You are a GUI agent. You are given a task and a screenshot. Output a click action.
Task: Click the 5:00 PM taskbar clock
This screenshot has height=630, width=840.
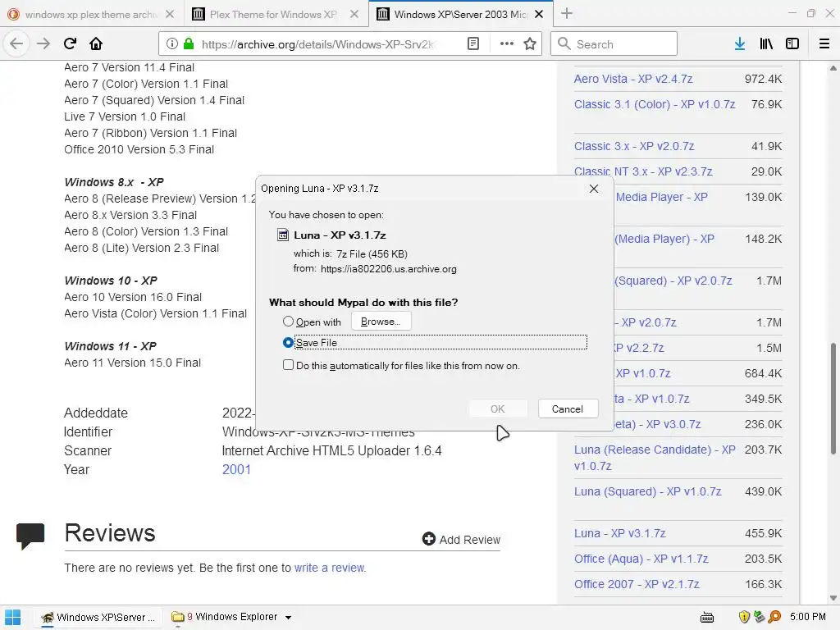tap(807, 617)
